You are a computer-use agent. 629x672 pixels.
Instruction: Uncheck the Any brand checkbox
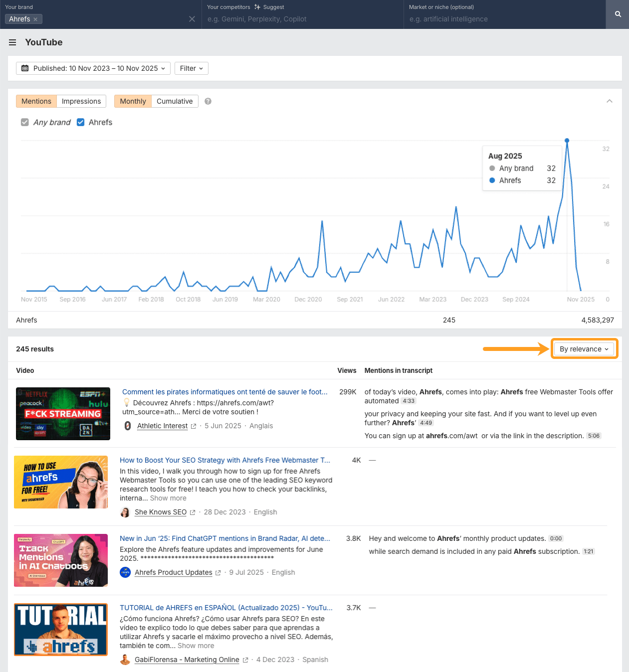25,122
